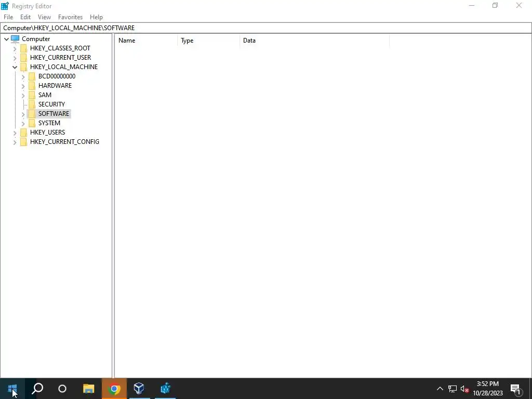This screenshot has height=399, width=532.
Task: Expand the BCD00000000 key
Action: pos(23,77)
